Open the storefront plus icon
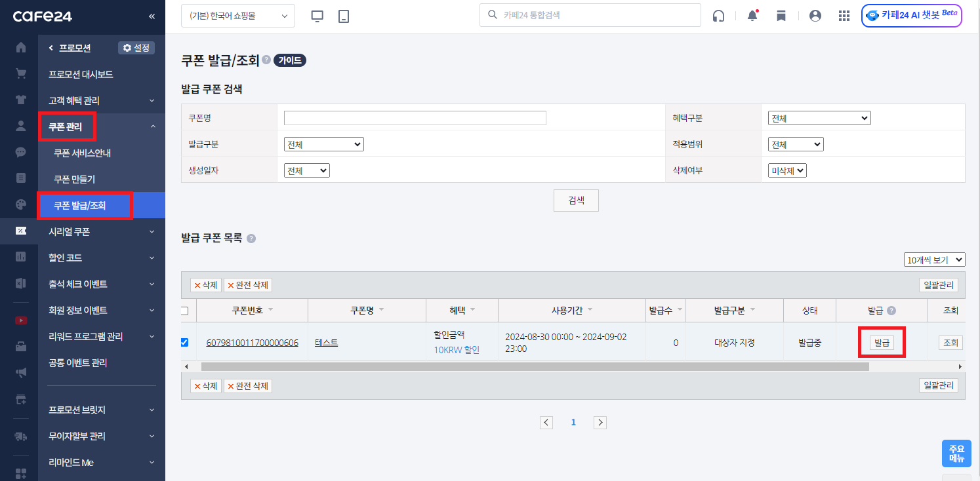 pyautogui.click(x=21, y=399)
